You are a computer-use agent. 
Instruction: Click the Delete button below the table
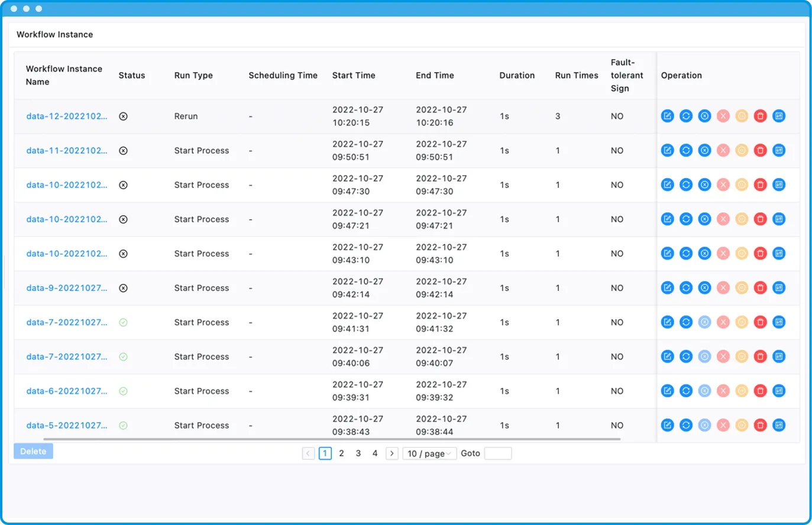point(34,452)
